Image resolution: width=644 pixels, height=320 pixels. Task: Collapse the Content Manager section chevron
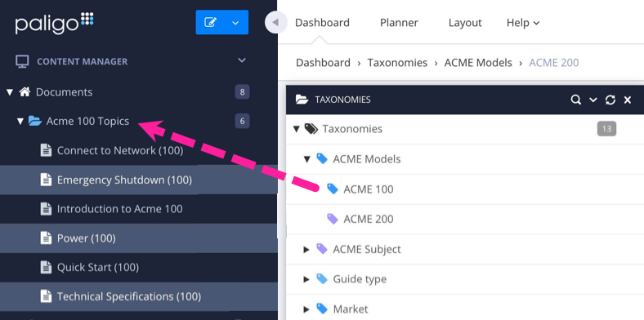242,60
